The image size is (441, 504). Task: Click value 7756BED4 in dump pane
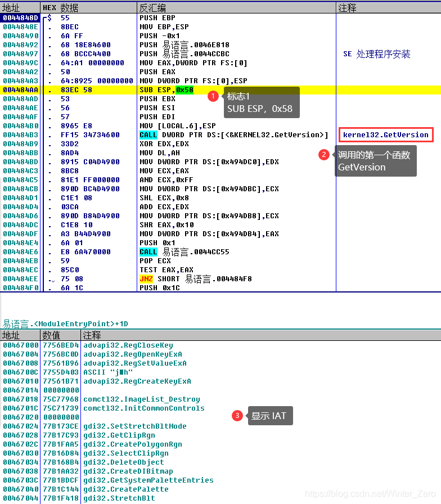61,345
